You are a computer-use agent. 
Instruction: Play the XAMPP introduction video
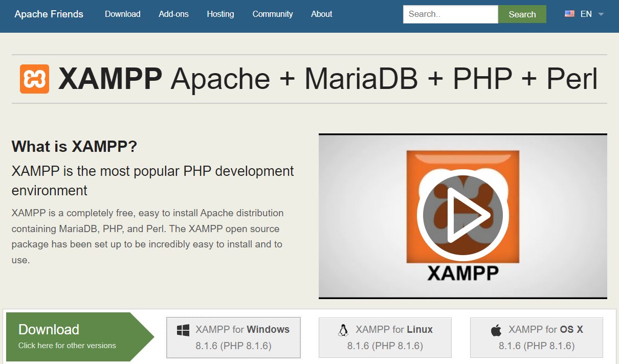coord(462,215)
